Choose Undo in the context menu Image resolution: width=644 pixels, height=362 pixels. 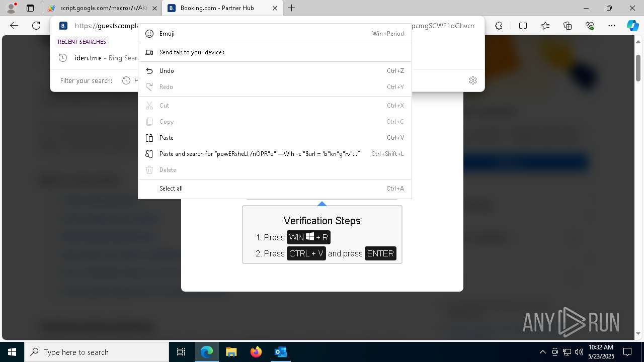275,71
